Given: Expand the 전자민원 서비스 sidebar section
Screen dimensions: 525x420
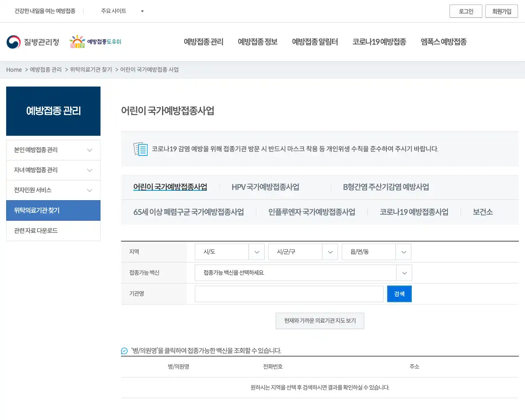Looking at the screenshot, I should [x=53, y=190].
